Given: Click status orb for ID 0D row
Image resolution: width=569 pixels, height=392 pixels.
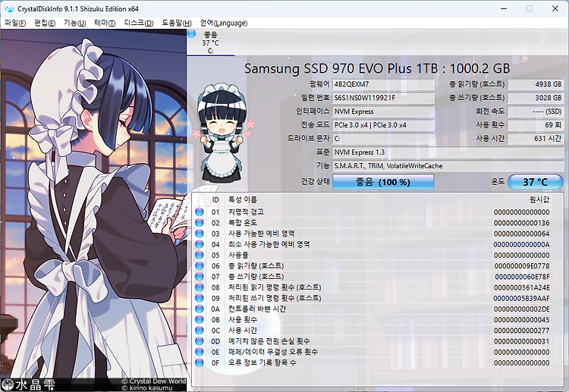Looking at the screenshot, I should point(200,341).
